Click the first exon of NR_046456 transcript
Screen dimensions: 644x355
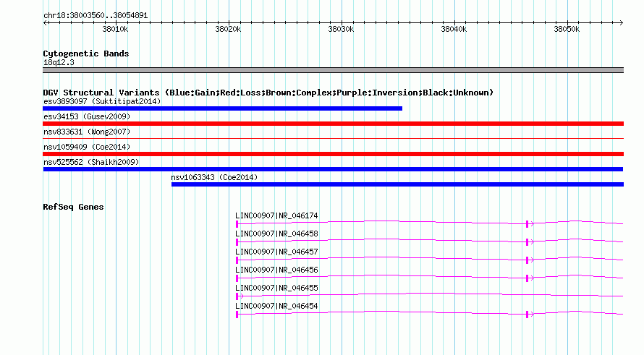(237, 278)
